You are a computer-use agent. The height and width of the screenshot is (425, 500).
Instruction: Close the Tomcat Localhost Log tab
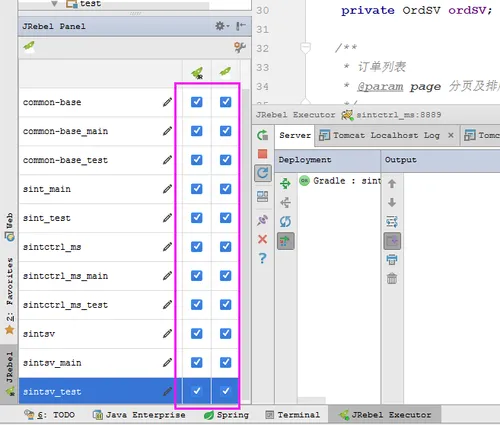pyautogui.click(x=451, y=135)
